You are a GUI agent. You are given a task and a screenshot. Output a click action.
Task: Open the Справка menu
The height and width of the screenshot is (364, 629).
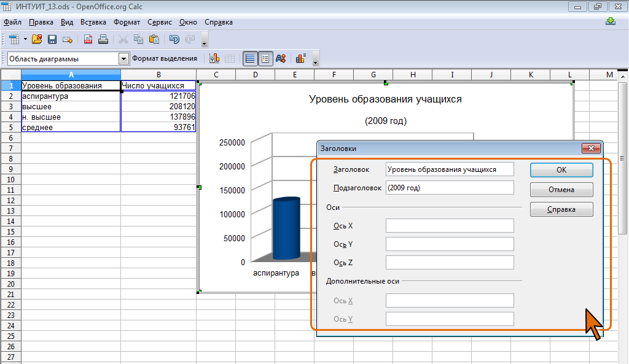[x=219, y=22]
